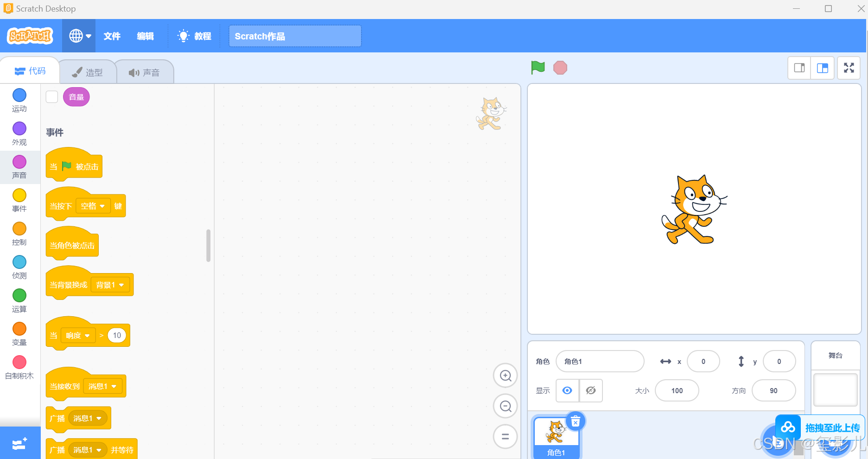This screenshot has height=459, width=868.
Task: Select the 运算 operators category
Action: click(x=19, y=301)
